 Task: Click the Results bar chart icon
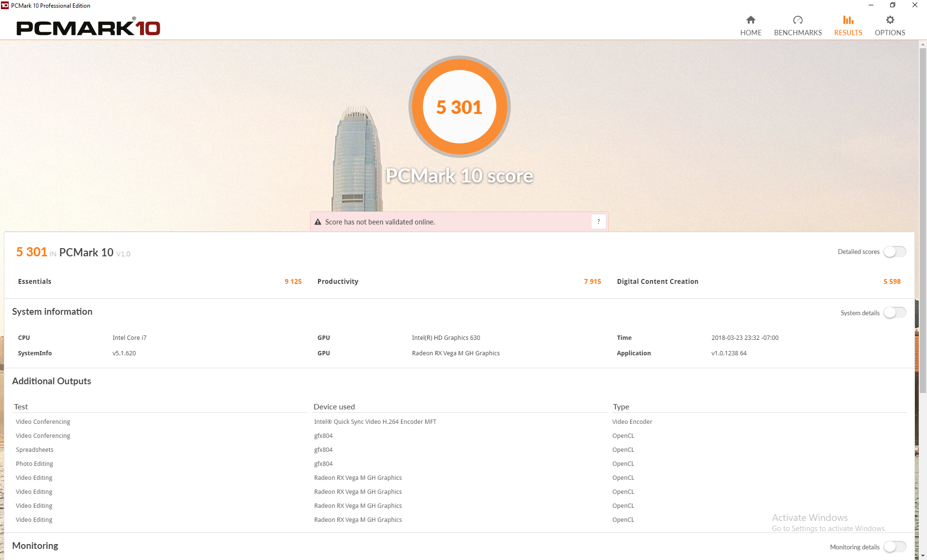[848, 20]
